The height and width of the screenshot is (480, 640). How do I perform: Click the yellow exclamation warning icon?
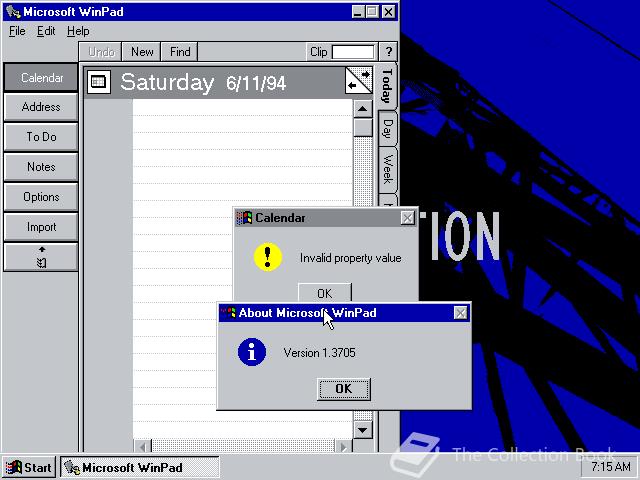(x=268, y=257)
